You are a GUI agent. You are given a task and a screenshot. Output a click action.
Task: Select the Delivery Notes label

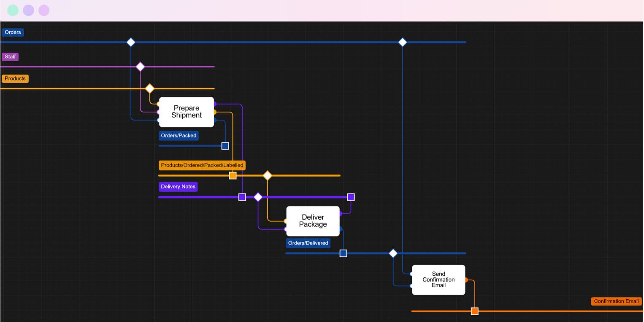click(x=178, y=187)
